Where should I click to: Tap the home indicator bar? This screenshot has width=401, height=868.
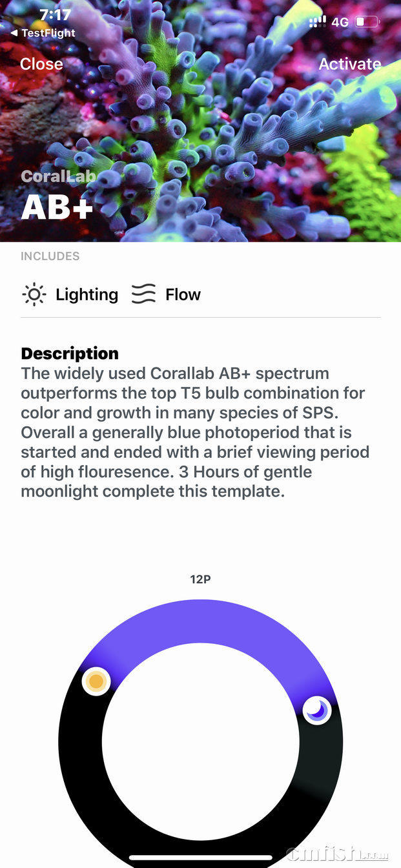coord(200,858)
